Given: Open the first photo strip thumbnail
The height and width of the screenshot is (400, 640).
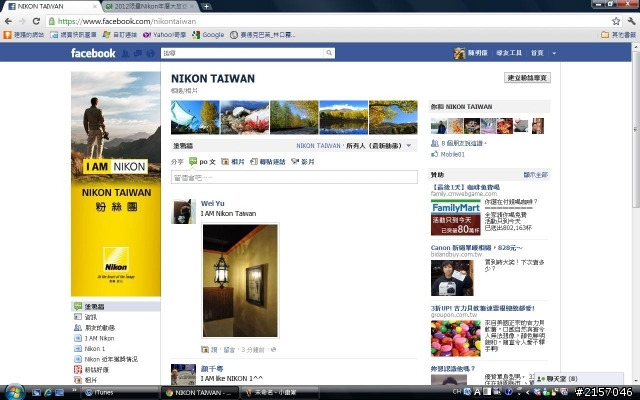Looking at the screenshot, I should (x=195, y=118).
